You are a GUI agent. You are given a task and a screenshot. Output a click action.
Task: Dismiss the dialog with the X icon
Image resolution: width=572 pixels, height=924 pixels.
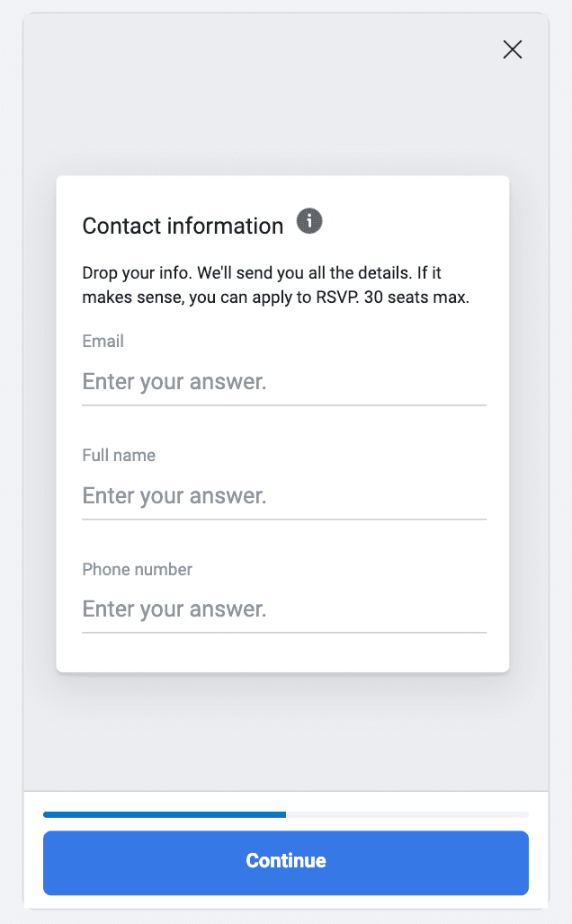[513, 49]
